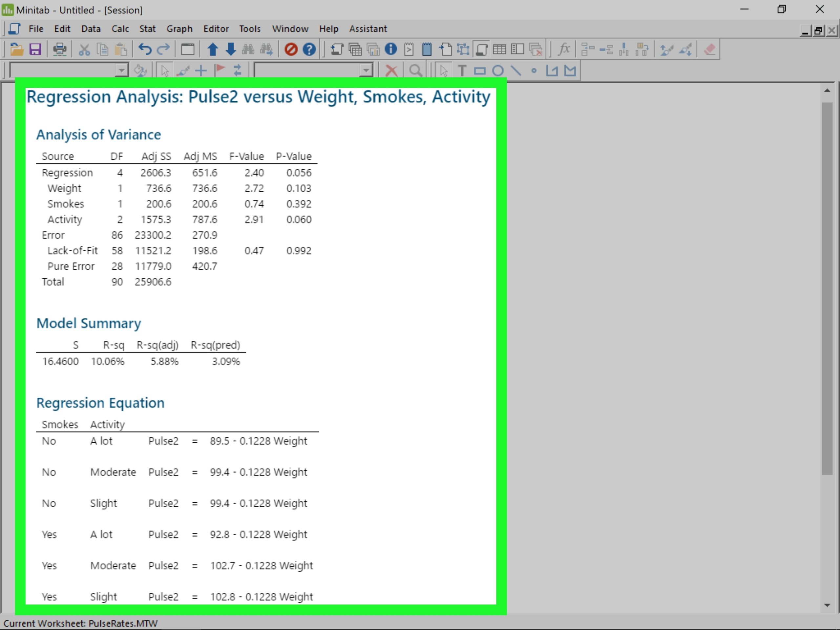Click 'Current Worksheet: PulseRates.MTW' status text
The image size is (840, 630).
click(80, 623)
